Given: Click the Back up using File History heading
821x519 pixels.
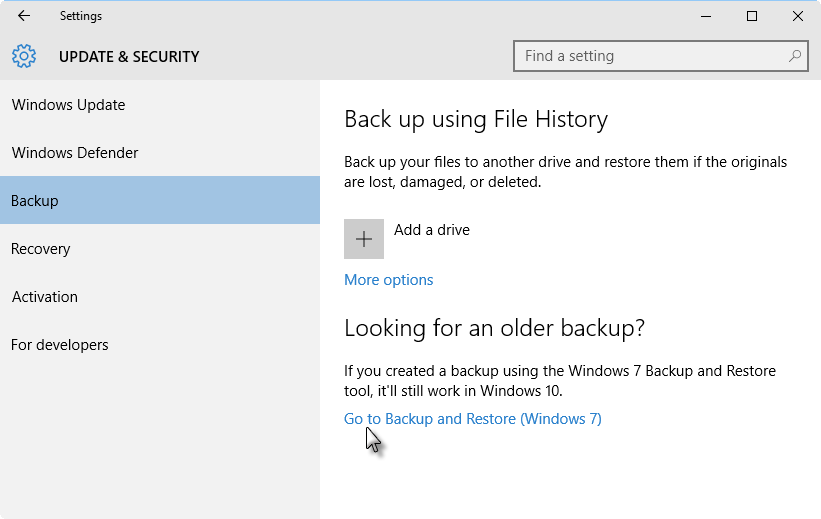Looking at the screenshot, I should pos(476,120).
